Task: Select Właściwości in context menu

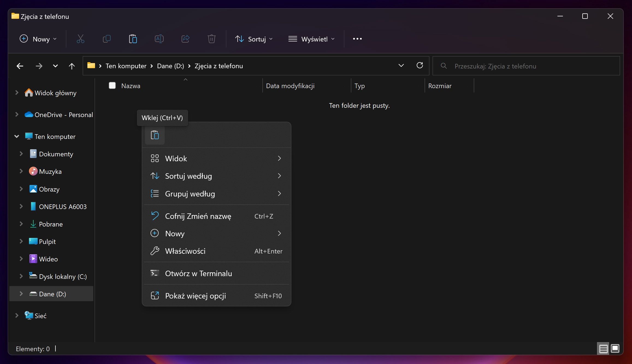Action: pos(217,251)
